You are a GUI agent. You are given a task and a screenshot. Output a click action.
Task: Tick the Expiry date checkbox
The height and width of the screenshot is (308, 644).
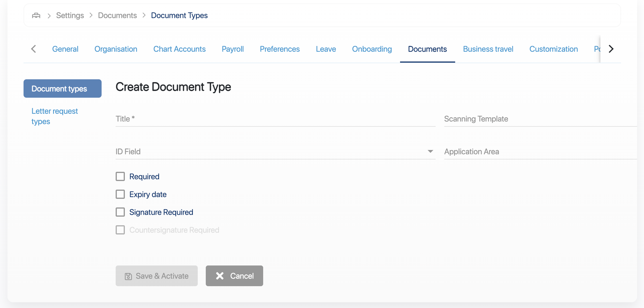pos(120,194)
